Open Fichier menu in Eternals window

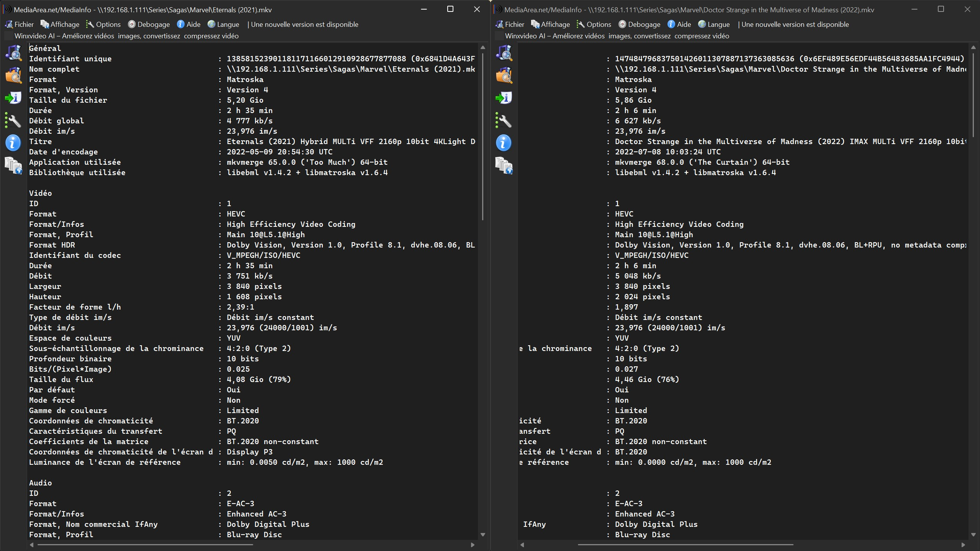(20, 25)
